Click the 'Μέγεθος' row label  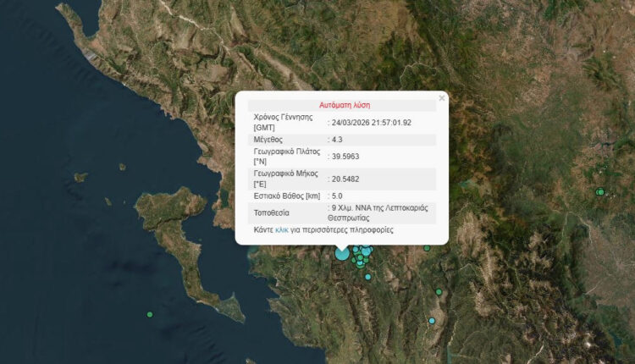tap(268, 139)
